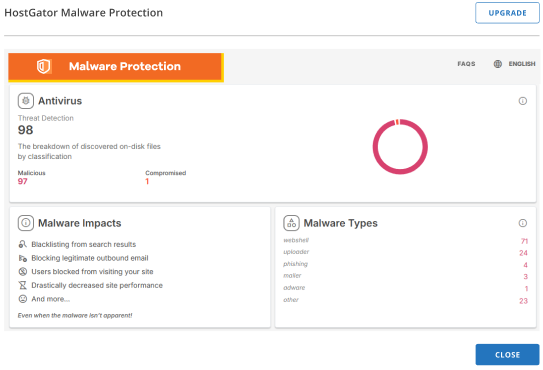The height and width of the screenshot is (370, 543).
Task: Click the Threat Detection label
Action: pos(46,118)
